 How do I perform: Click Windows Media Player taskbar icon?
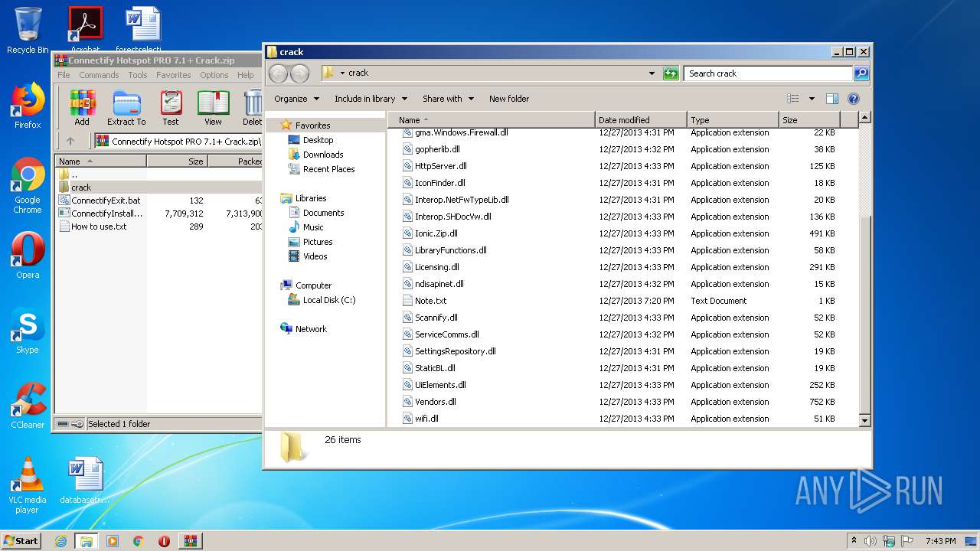tap(113, 541)
